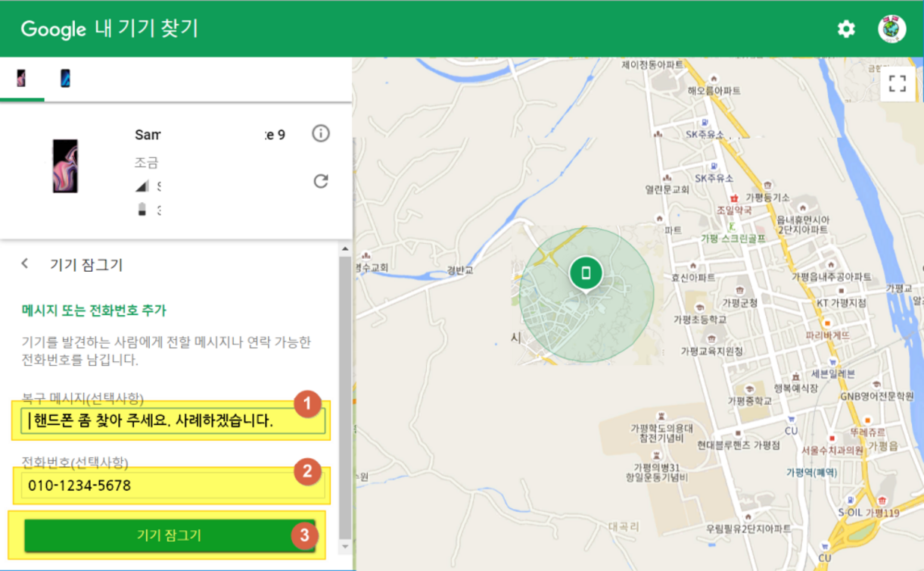924x571 pixels.
Task: Open the Google account profile avatar
Action: [x=891, y=29]
